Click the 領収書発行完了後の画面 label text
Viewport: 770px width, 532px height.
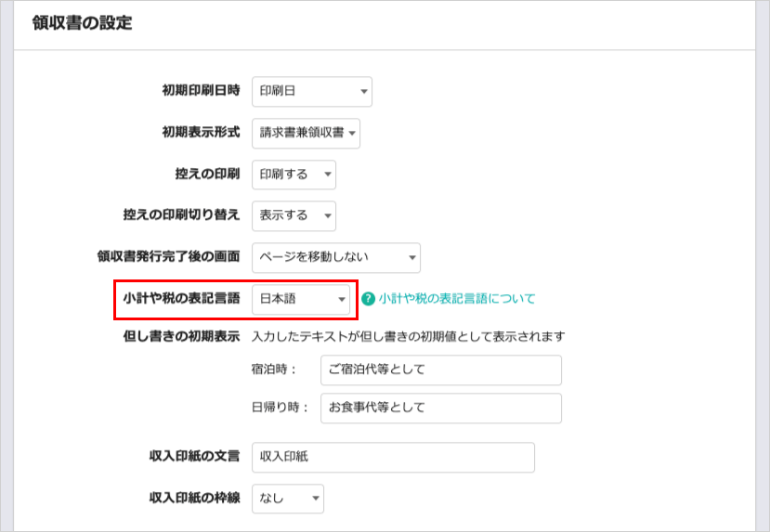pyautogui.click(x=168, y=257)
